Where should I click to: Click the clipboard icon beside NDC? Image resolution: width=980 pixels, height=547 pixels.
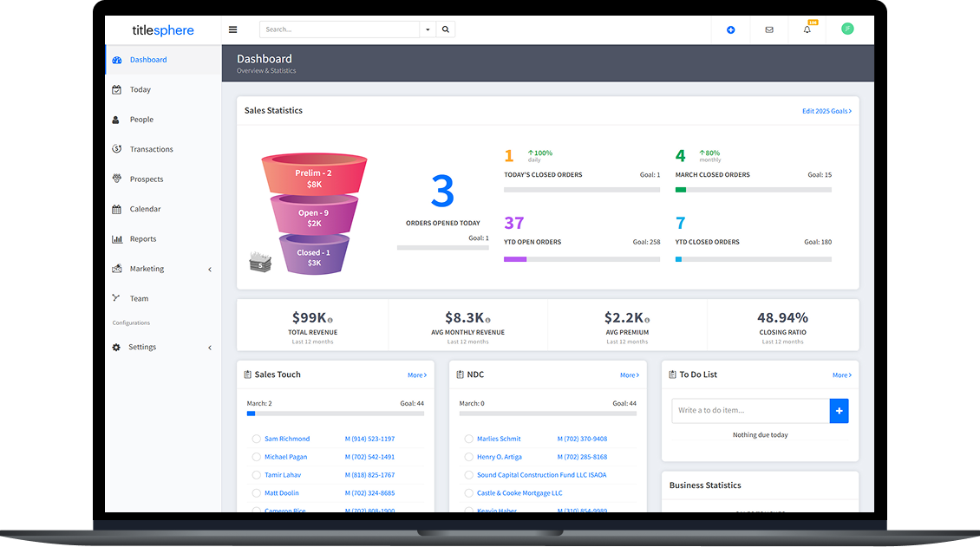pyautogui.click(x=460, y=374)
